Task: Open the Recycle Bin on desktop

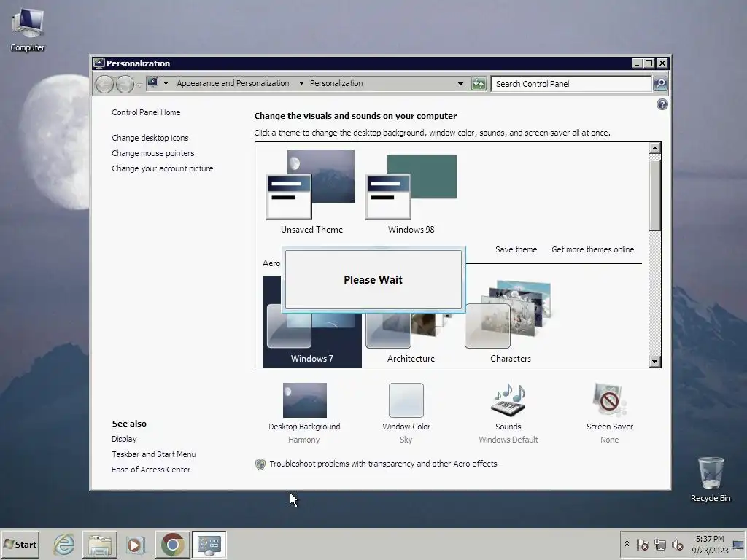Action: coord(711,479)
